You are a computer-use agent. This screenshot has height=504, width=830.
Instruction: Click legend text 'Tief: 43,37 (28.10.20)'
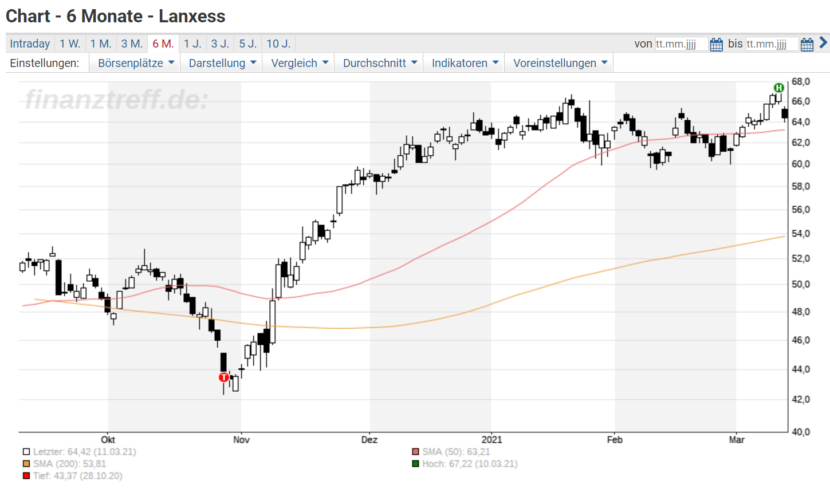pos(78,476)
